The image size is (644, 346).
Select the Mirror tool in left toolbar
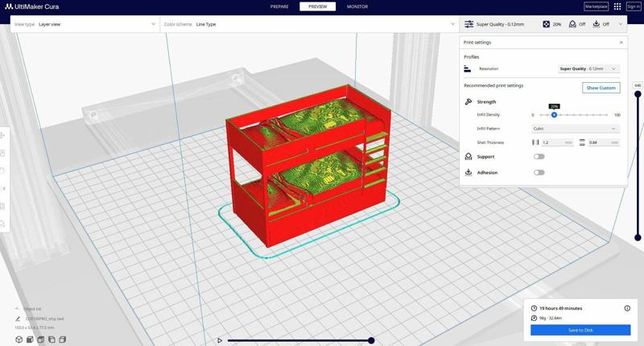click(x=2, y=188)
